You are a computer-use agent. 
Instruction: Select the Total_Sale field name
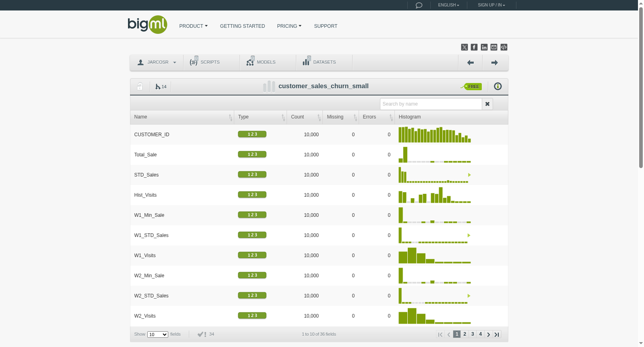pyautogui.click(x=145, y=155)
